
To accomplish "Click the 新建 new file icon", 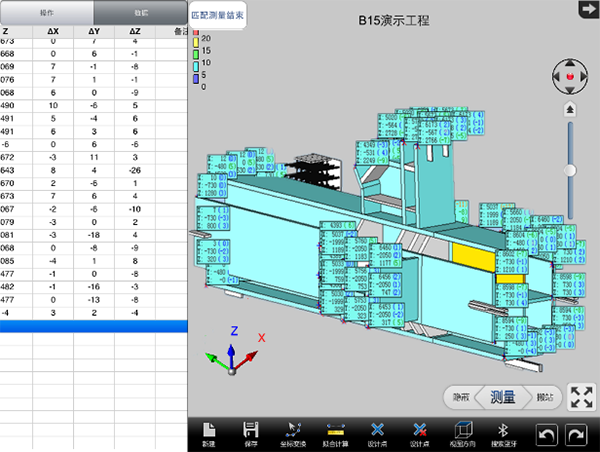I will click(209, 434).
